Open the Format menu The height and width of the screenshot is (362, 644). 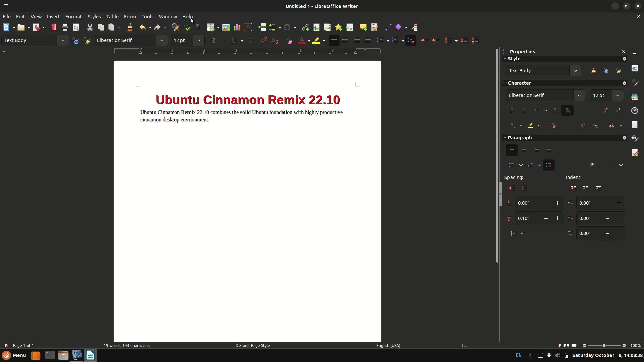[73, 17]
